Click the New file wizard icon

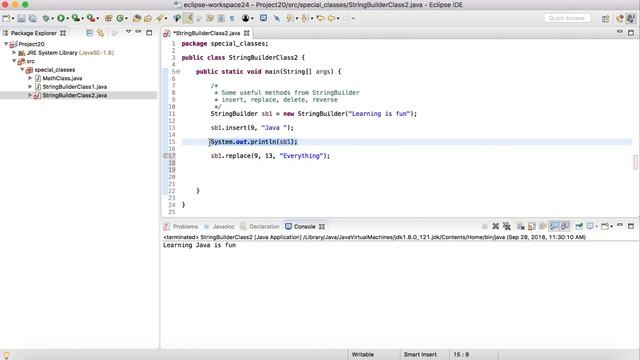7,18
